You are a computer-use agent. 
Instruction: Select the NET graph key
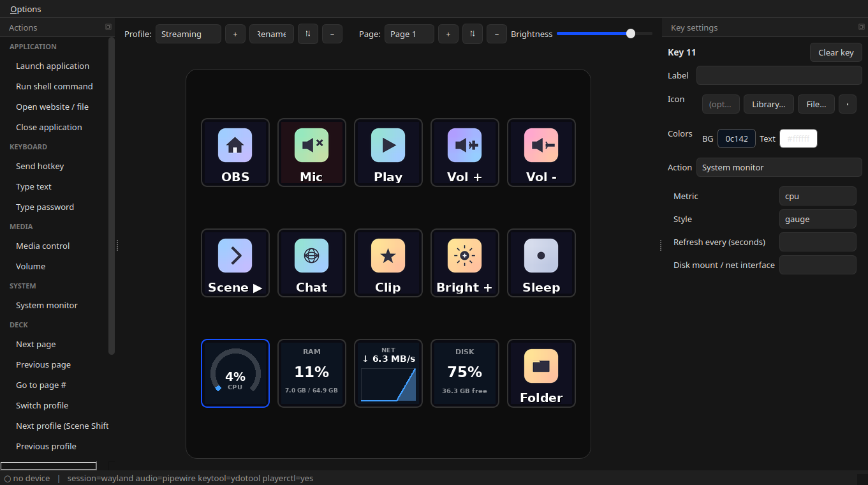pyautogui.click(x=388, y=373)
